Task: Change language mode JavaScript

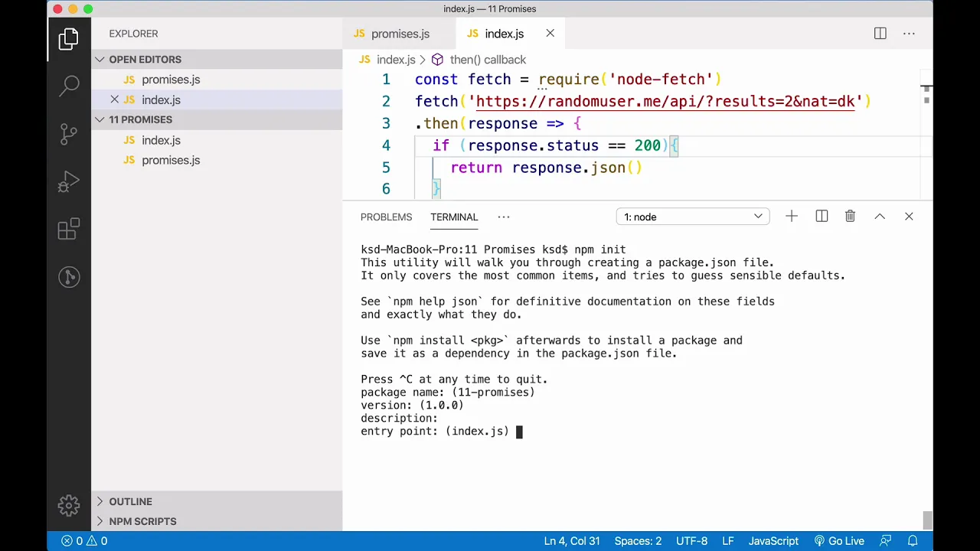Action: [773, 541]
